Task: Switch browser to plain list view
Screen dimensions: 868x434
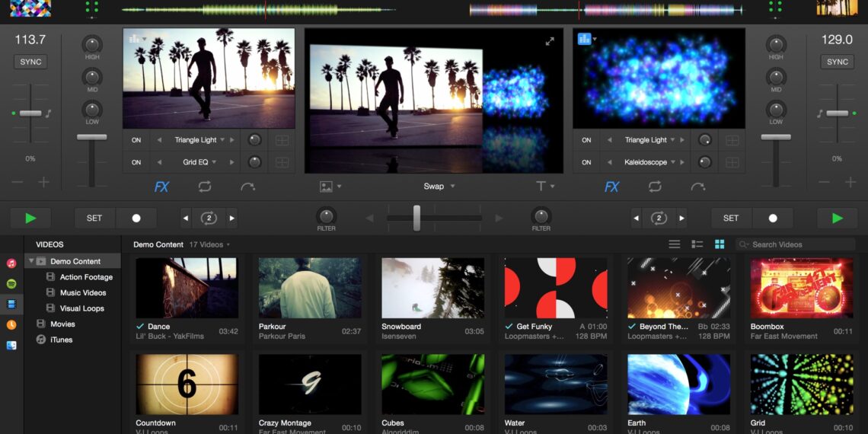Action: coord(674,244)
